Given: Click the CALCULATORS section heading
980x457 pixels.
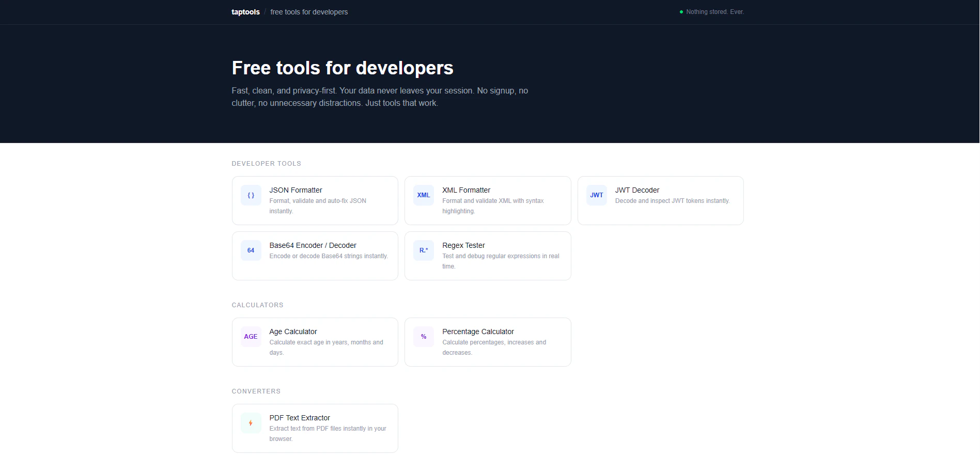Looking at the screenshot, I should [257, 305].
